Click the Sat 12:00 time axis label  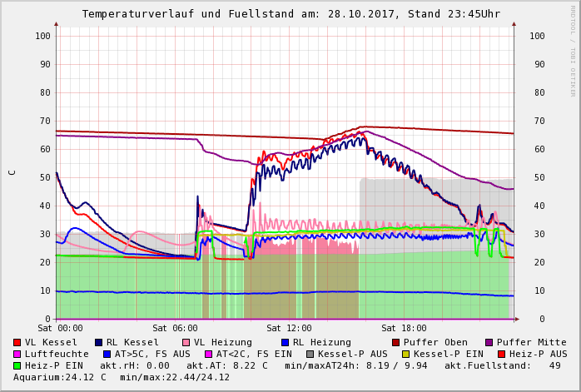click(x=289, y=329)
